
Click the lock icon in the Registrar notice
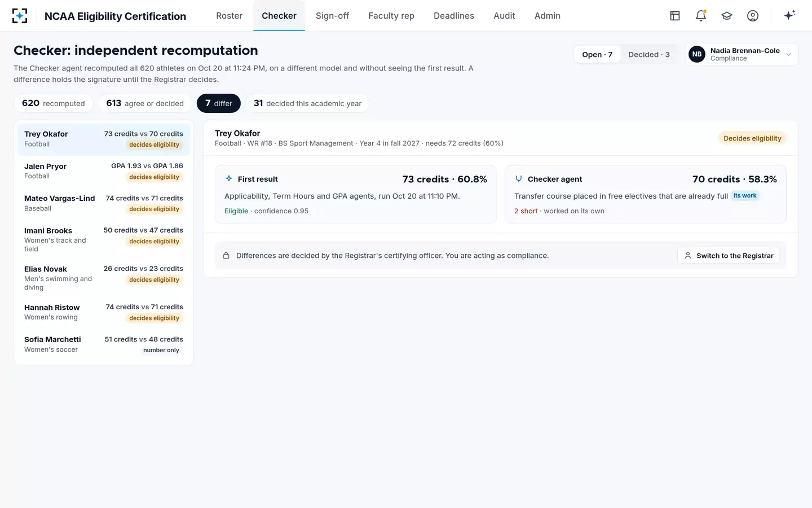coord(226,256)
